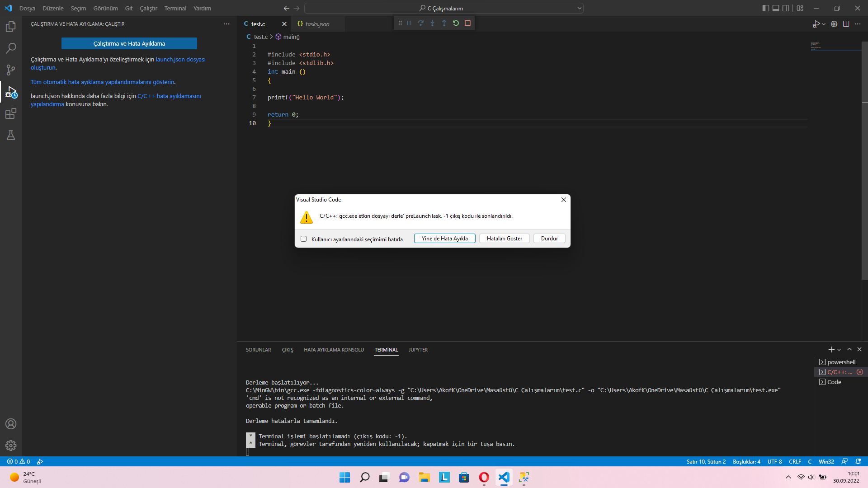
Task: Click the 'Hataları Göster' button
Action: click(504, 239)
